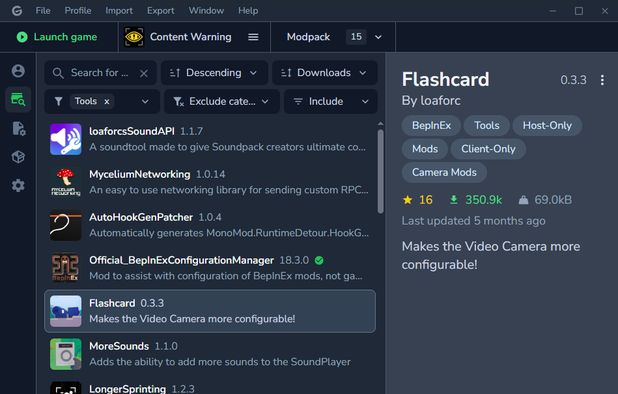The width and height of the screenshot is (618, 394).
Task: Open the config file editor sidebar icon
Action: [x=18, y=128]
